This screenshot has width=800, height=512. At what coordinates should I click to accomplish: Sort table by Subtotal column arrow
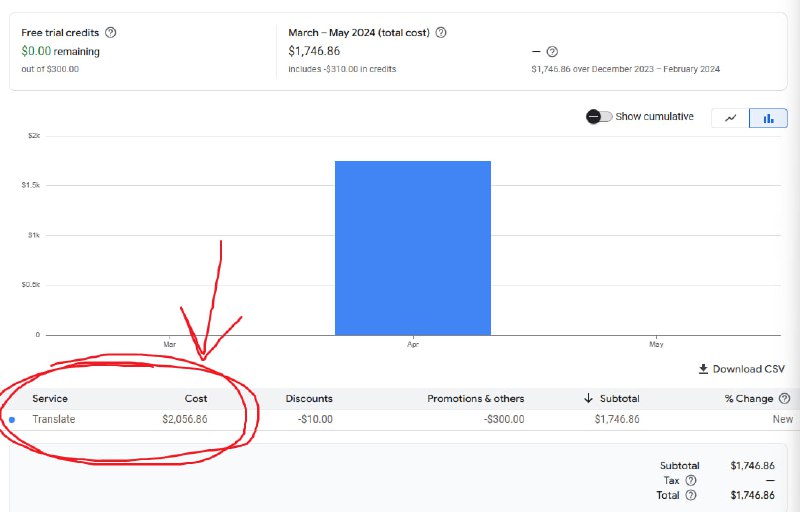click(x=589, y=399)
